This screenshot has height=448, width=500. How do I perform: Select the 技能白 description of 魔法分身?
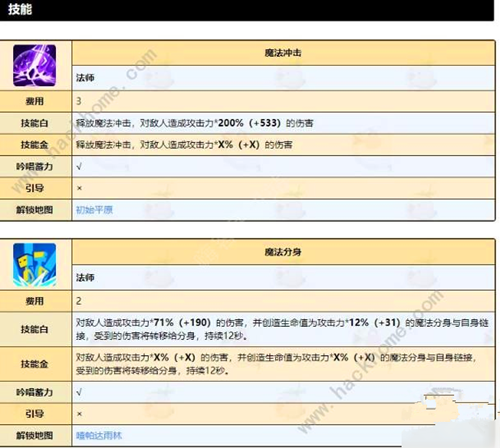tap(282, 329)
